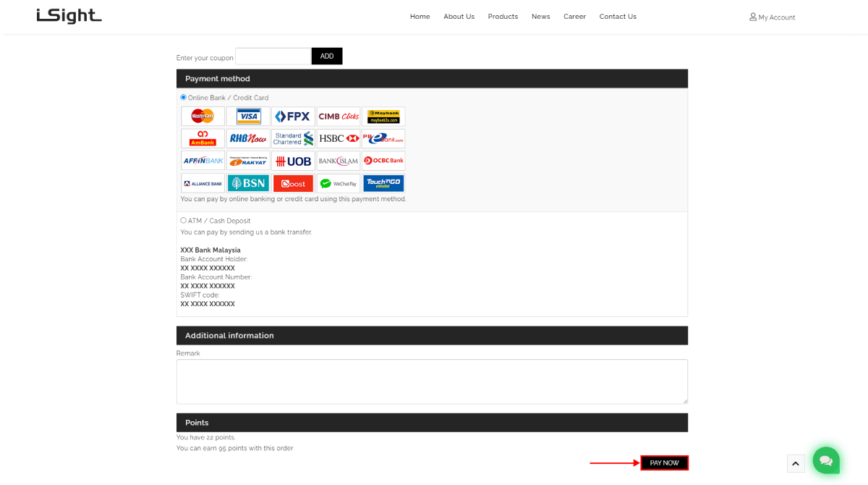This screenshot has width=868, height=485.
Task: Choose the AmBank logo
Action: 203,138
